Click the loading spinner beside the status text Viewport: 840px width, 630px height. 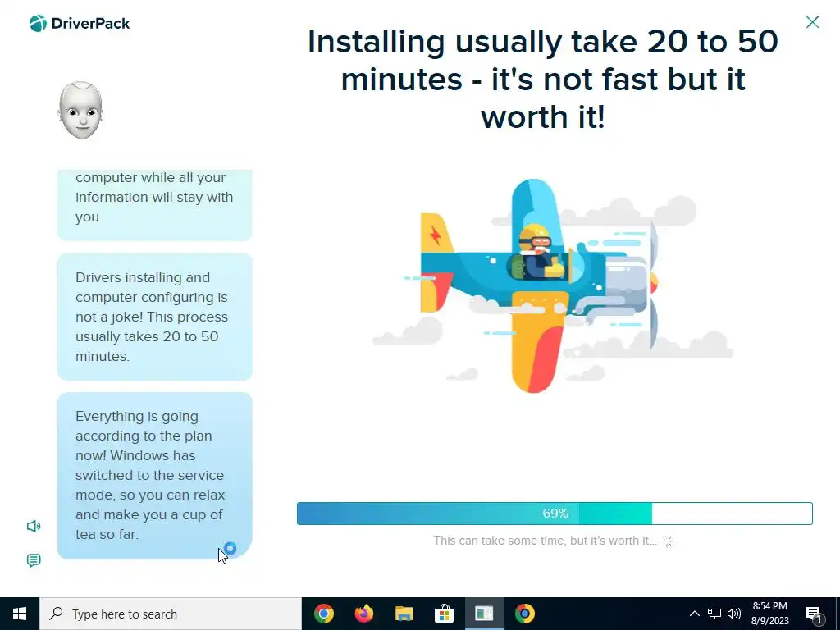point(668,541)
